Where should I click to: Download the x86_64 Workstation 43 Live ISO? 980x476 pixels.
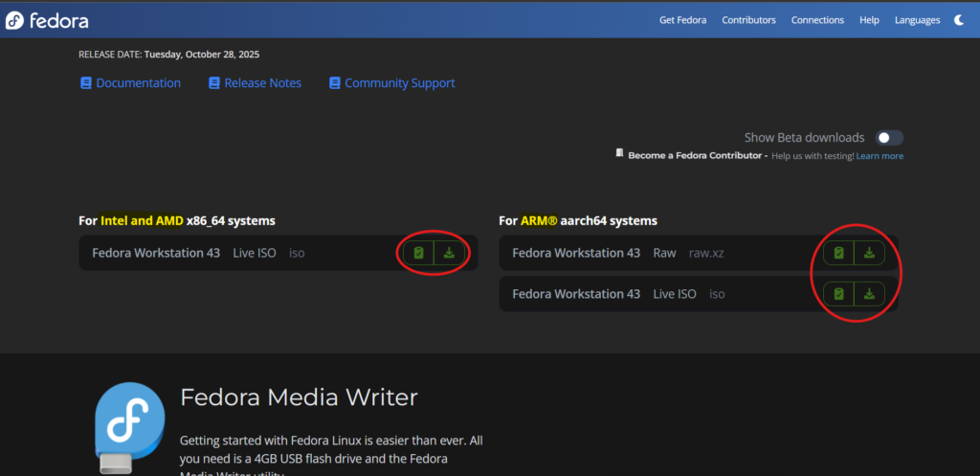449,253
